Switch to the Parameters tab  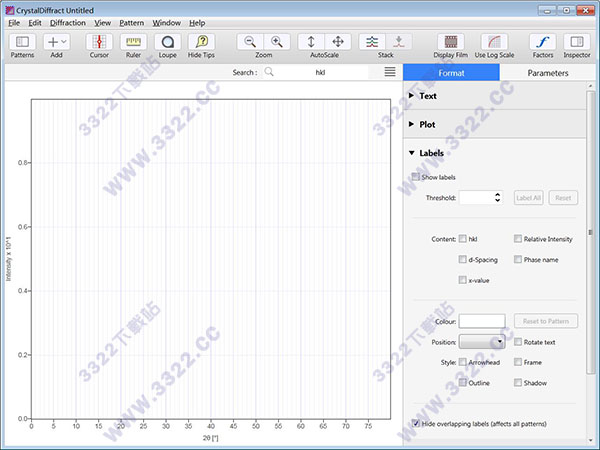click(x=547, y=73)
